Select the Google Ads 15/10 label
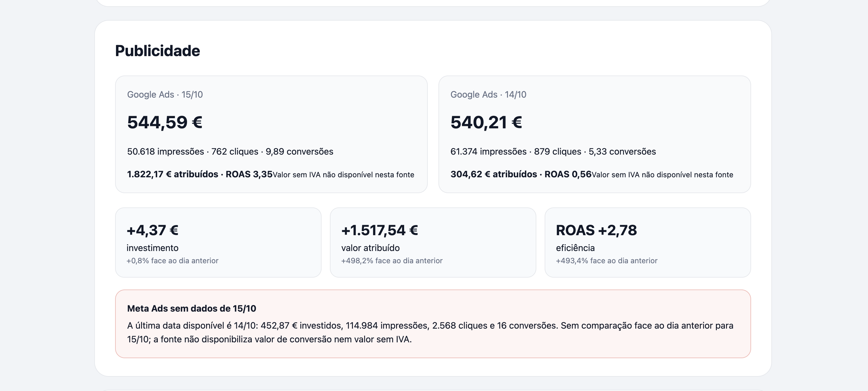 click(x=165, y=94)
